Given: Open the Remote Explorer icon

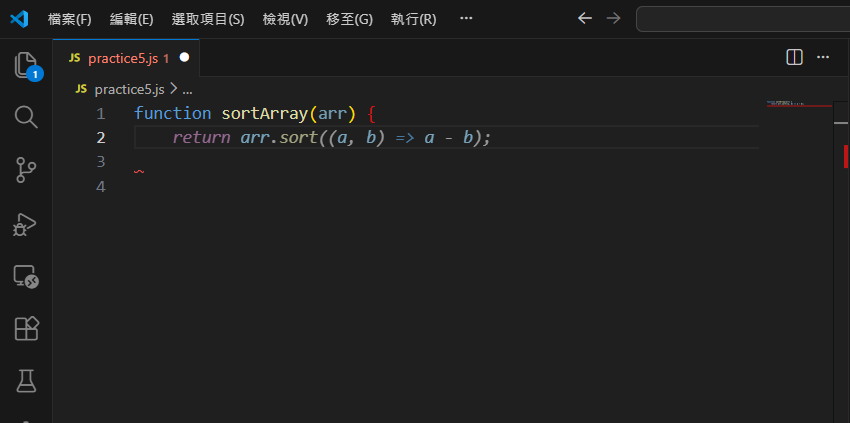Looking at the screenshot, I should 26,276.
